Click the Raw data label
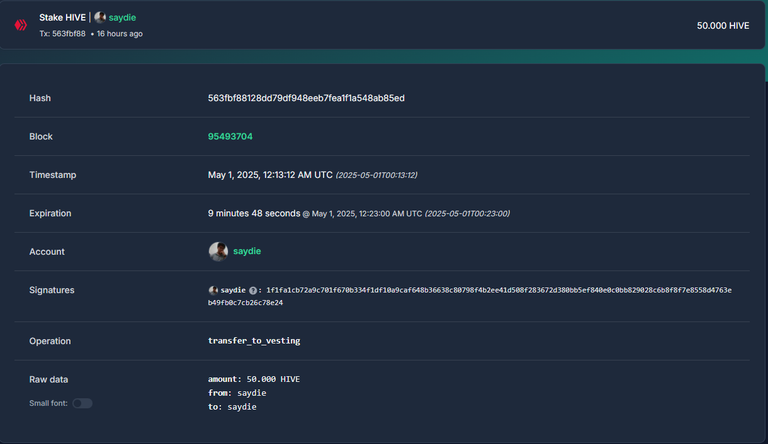Screen dimensions: 768x444 coord(48,379)
